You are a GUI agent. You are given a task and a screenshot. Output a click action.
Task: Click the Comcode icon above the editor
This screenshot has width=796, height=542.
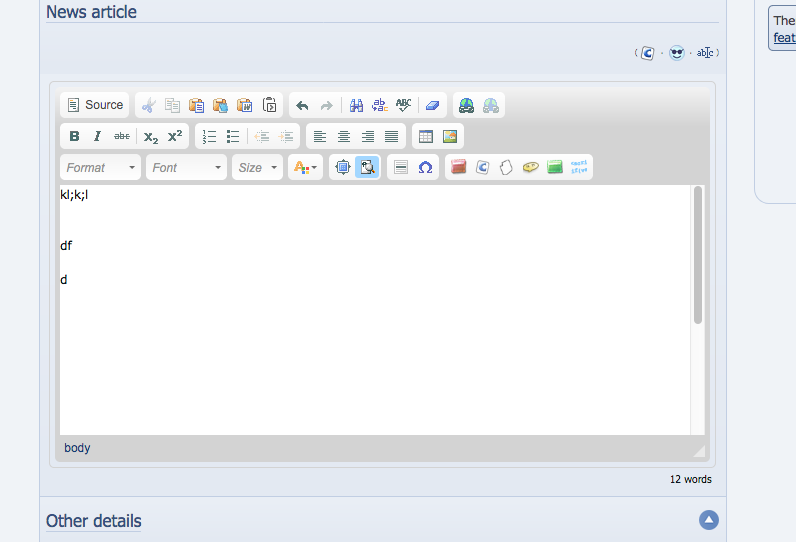(x=647, y=53)
